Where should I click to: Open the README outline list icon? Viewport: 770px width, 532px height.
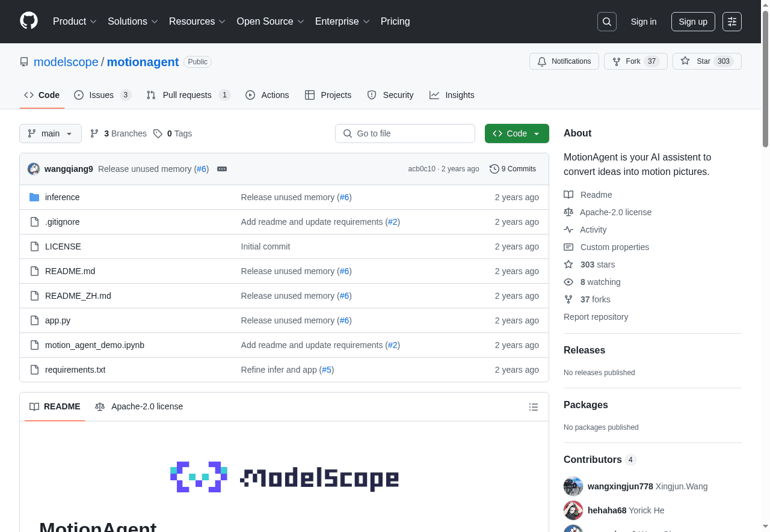click(x=534, y=407)
